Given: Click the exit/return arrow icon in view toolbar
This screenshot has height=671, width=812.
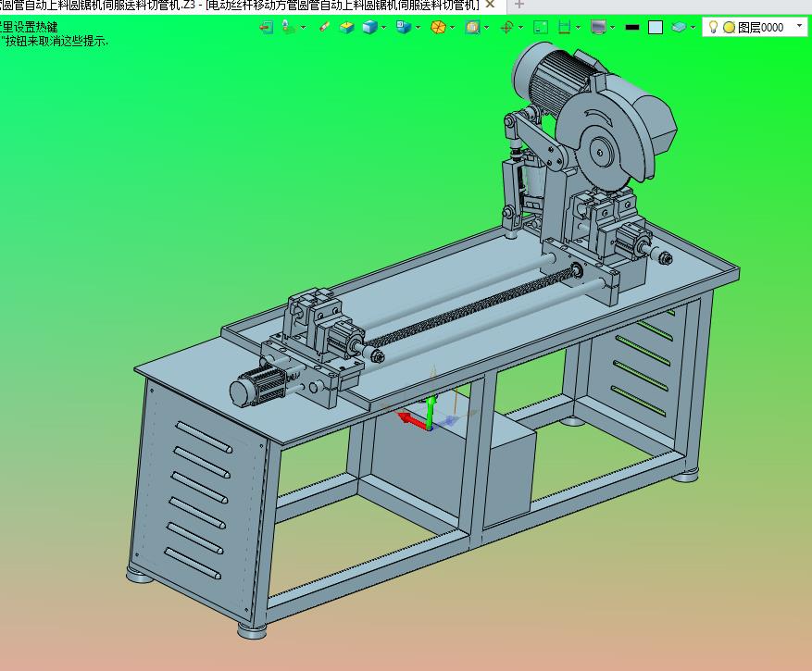Looking at the screenshot, I should click(266, 27).
